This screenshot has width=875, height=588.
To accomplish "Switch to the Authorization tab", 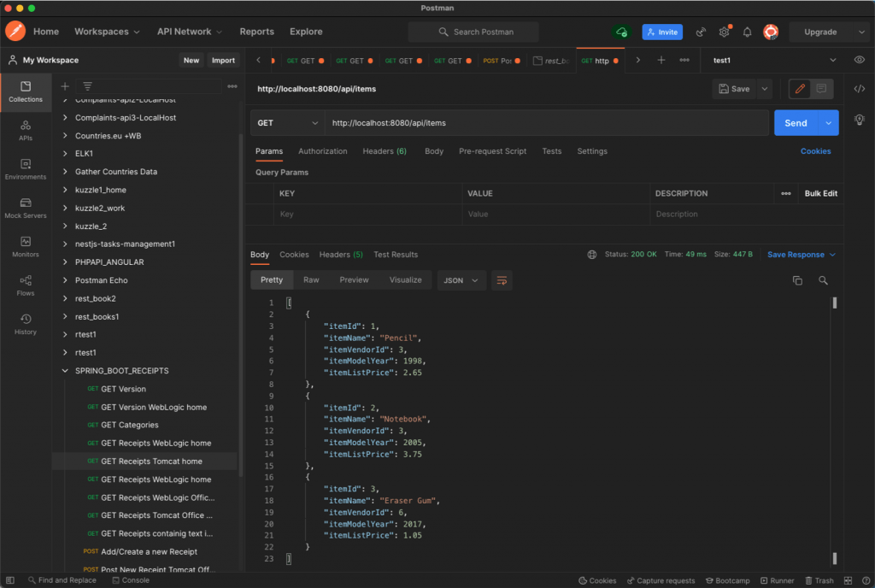I will click(322, 151).
